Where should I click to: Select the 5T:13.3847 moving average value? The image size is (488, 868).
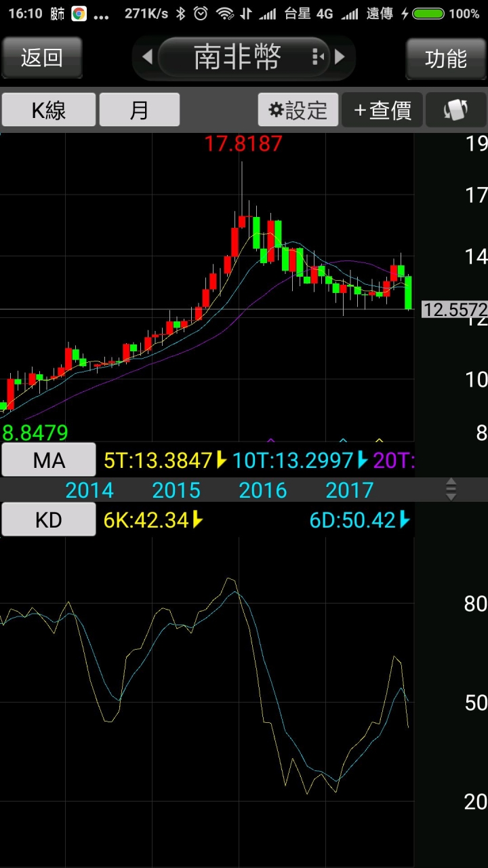click(165, 461)
